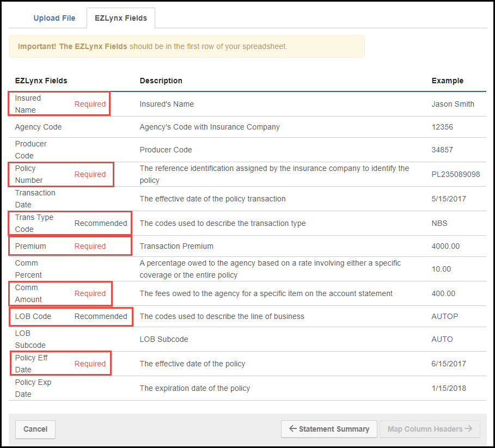This screenshot has width=495, height=448.
Task: Click the Example column header
Action: [447, 81]
